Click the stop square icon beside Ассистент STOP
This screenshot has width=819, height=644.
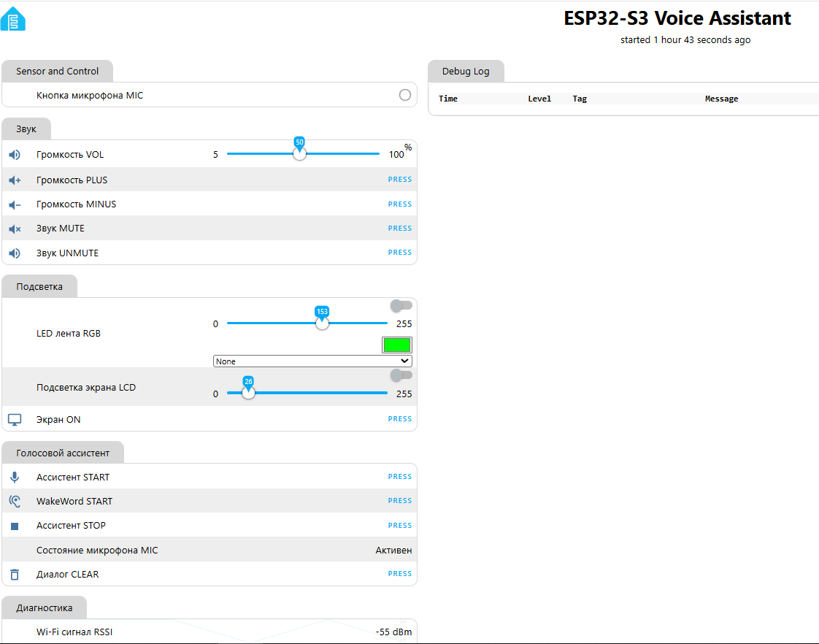click(15, 526)
